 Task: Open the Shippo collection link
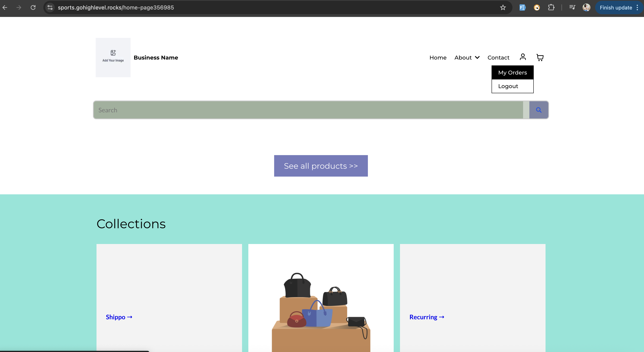(x=119, y=317)
